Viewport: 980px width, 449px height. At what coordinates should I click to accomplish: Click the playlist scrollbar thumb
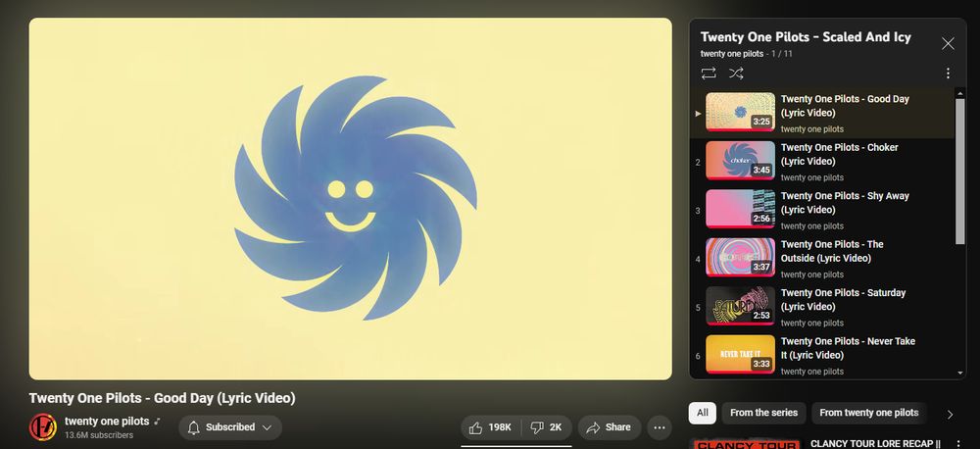(x=960, y=171)
